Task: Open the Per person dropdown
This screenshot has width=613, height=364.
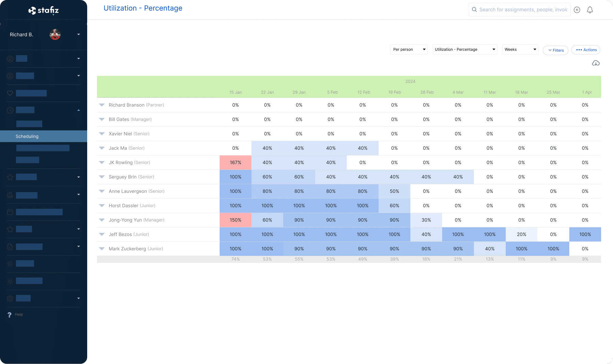Action: coord(408,49)
